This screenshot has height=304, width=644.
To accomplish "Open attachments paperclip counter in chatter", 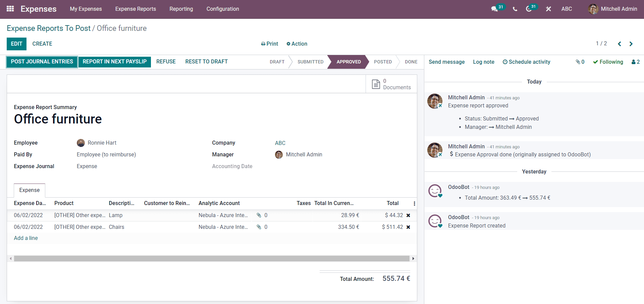I will 580,62.
